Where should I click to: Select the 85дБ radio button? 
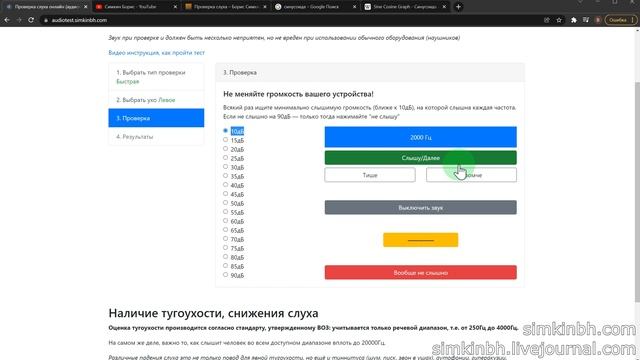click(225, 265)
